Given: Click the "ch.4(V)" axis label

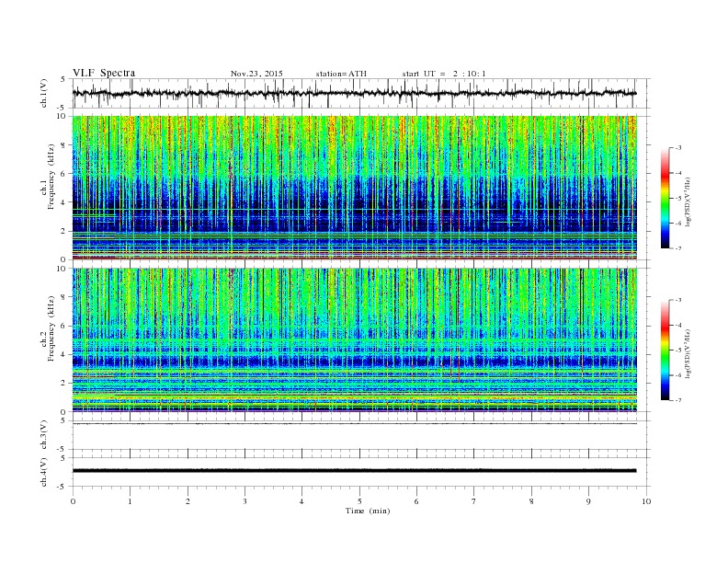Looking at the screenshot, I should click(43, 473).
